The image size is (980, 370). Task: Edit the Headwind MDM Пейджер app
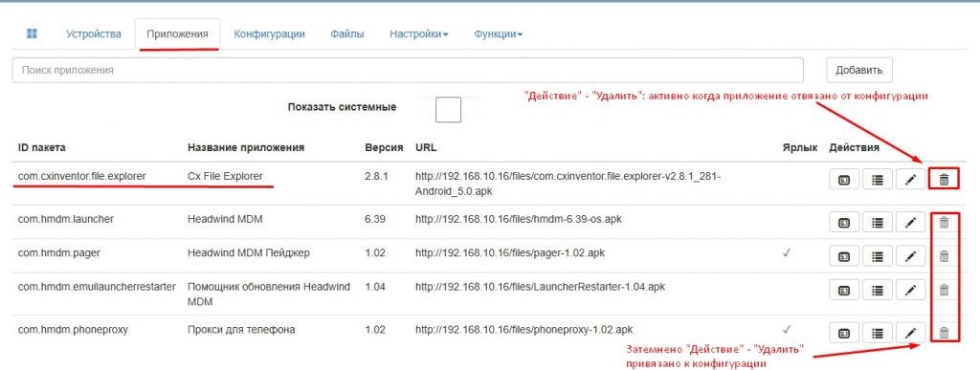[x=911, y=256]
